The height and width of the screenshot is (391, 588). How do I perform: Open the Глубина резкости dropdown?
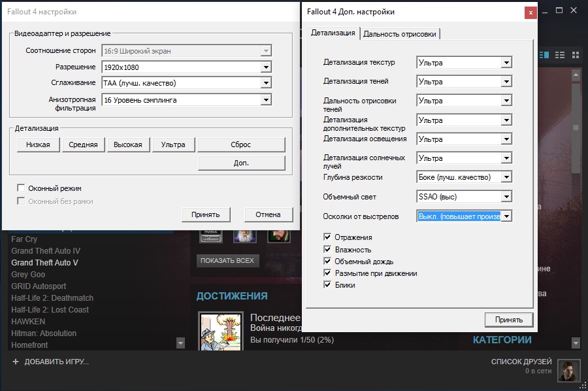click(x=465, y=177)
